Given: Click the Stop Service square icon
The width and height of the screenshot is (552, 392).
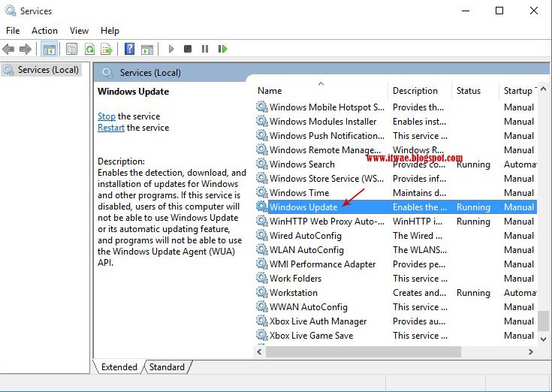Looking at the screenshot, I should click(188, 49).
